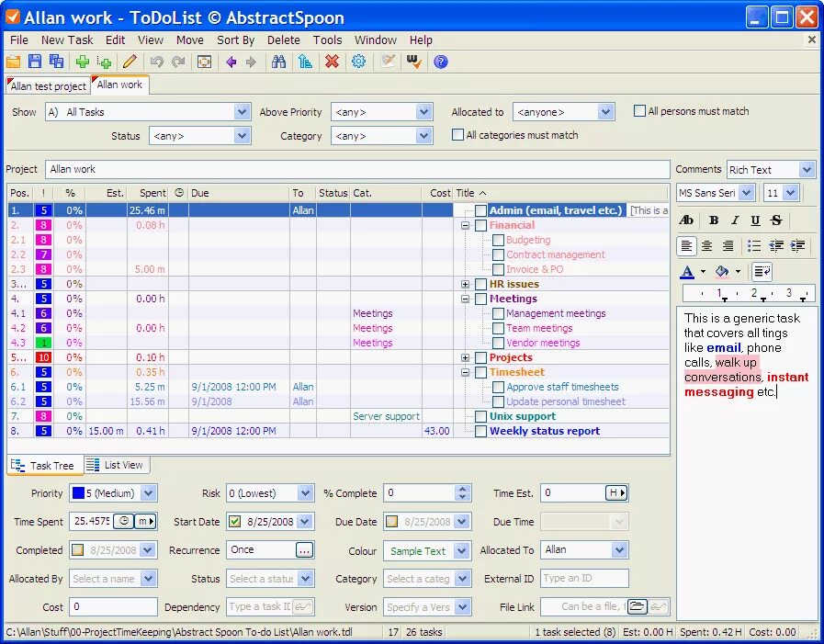Open the Sort By menu

tap(235, 40)
